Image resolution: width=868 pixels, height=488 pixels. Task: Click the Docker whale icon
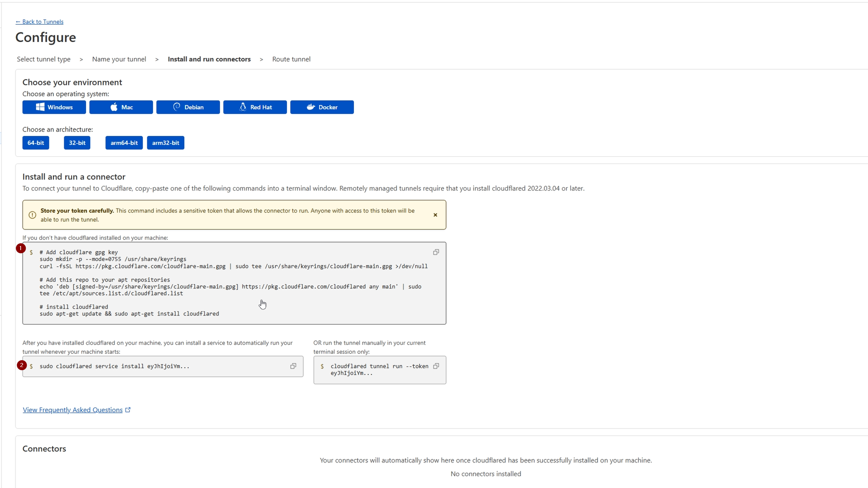tap(311, 107)
